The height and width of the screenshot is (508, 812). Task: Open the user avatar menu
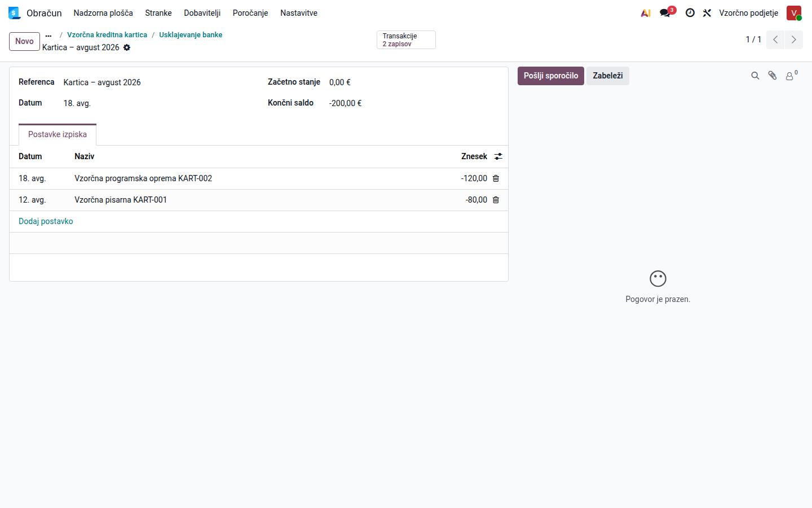pyautogui.click(x=794, y=13)
